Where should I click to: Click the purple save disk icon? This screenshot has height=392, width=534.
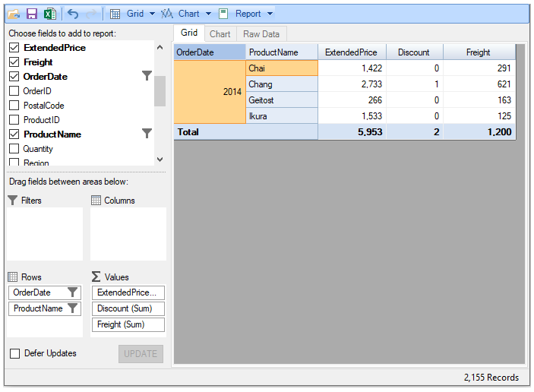click(32, 14)
